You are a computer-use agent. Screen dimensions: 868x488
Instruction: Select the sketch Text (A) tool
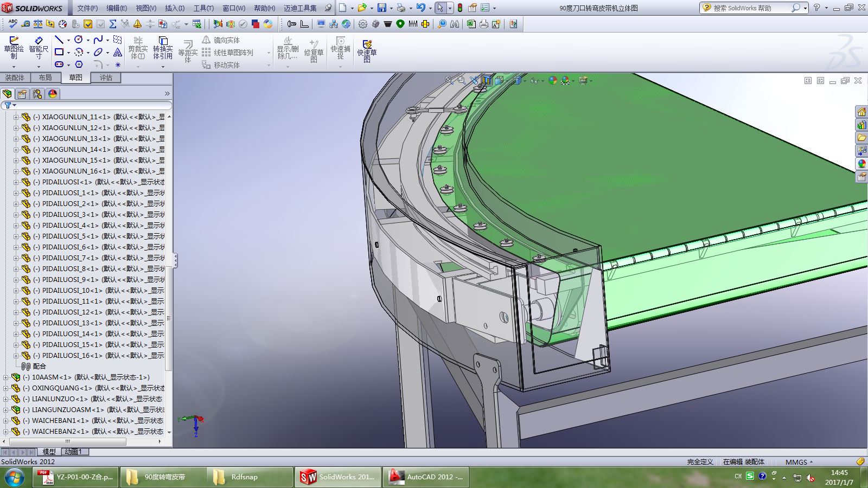118,52
